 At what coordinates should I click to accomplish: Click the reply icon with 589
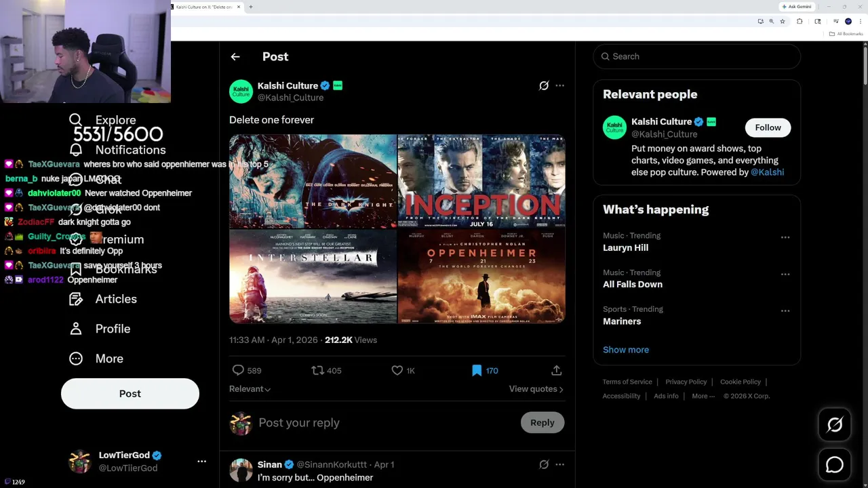click(238, 370)
